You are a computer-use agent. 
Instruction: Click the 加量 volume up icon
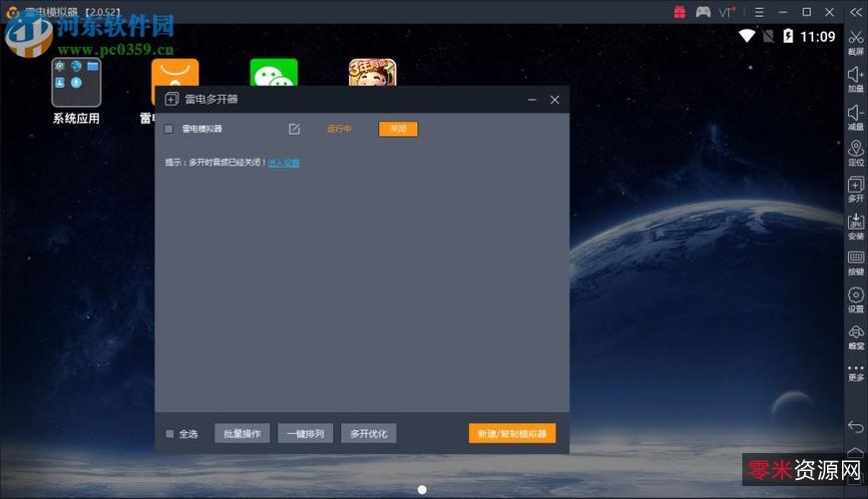click(x=855, y=80)
